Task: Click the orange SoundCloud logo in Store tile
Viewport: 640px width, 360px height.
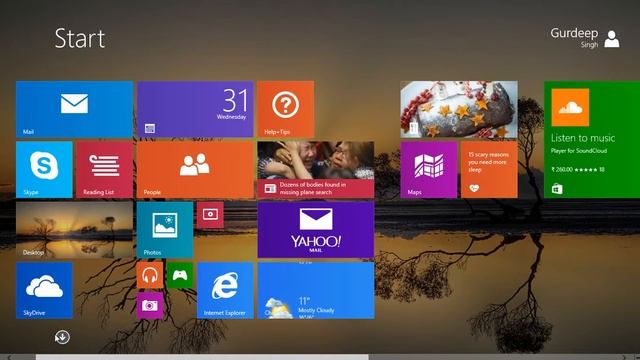Action: pos(570,107)
